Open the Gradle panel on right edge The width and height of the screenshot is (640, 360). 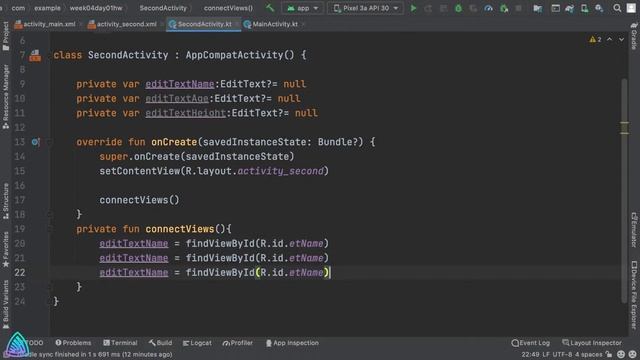pyautogui.click(x=634, y=37)
